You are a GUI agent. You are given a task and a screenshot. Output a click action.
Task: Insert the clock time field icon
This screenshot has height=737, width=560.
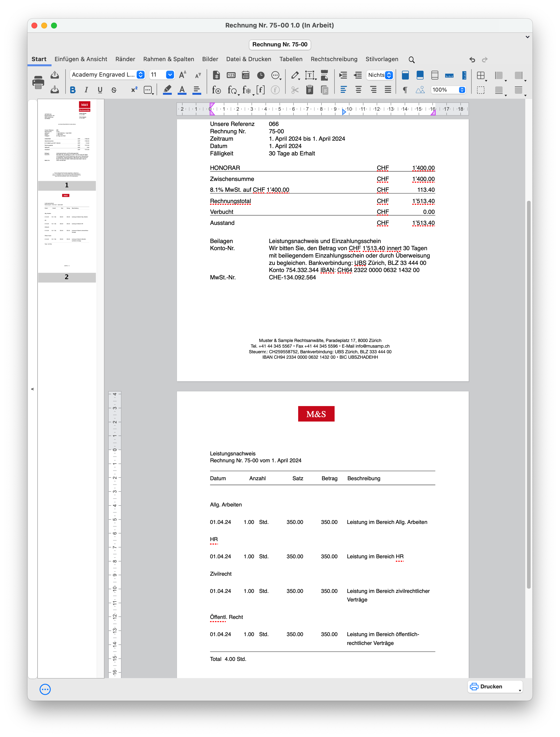pyautogui.click(x=261, y=75)
